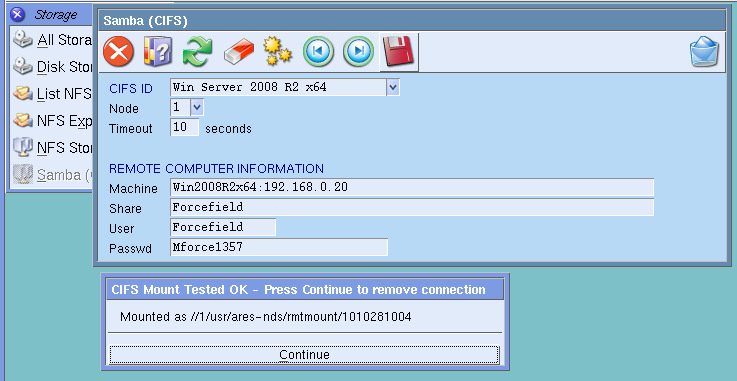Click the Machine input field
Viewport: 737px width, 381px height.
412,187
